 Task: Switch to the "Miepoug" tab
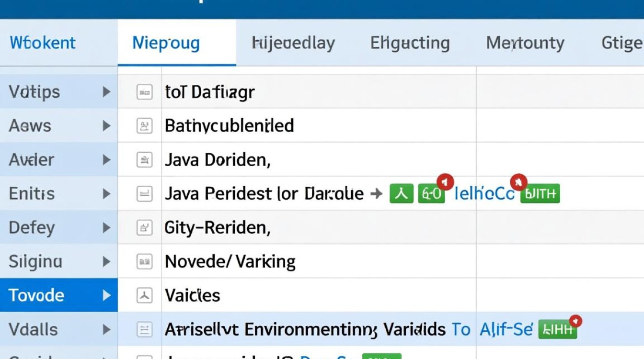166,43
